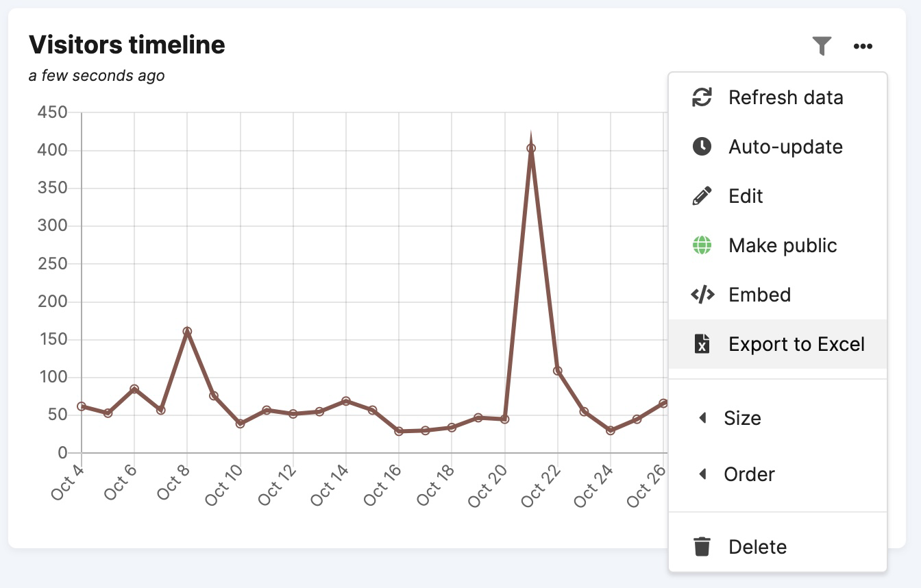Screen dimensions: 921x588
Task: Choose Auto-update menu text
Action: point(785,147)
